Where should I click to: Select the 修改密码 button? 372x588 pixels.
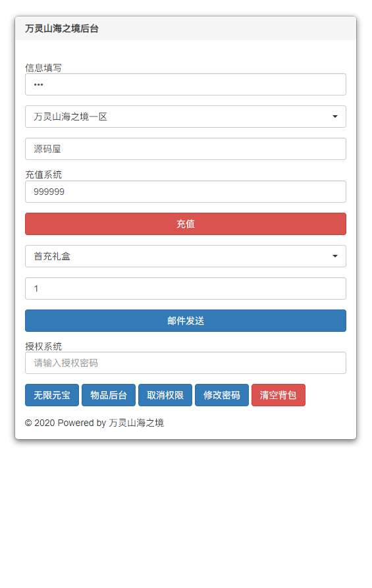[222, 395]
